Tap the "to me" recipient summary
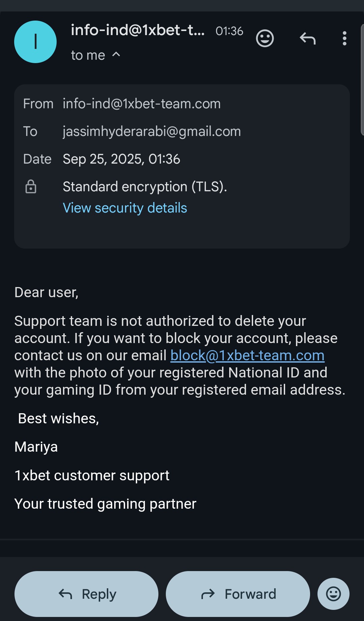Screen dimensions: 364x621 pyautogui.click(x=88, y=55)
